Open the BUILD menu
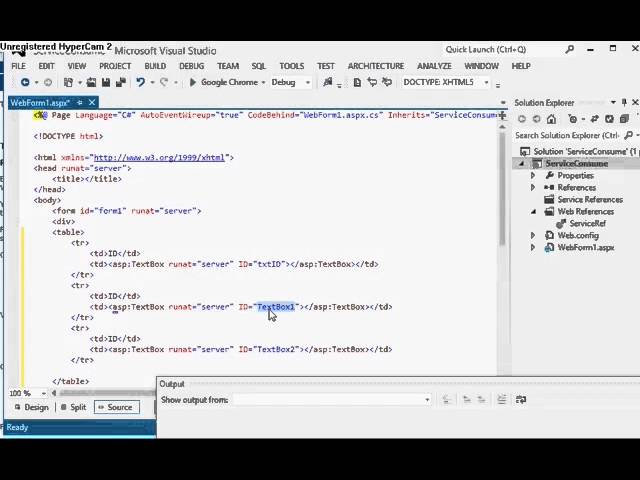This screenshot has height=480, width=640. 155,66
